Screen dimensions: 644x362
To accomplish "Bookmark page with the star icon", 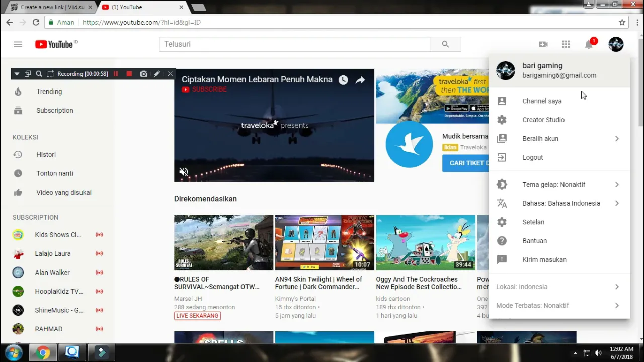I will (622, 22).
